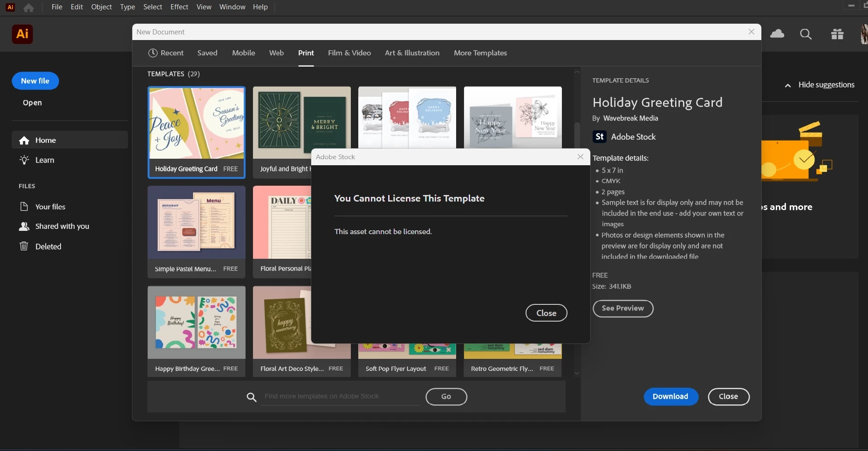Switch to the Web tab
This screenshot has width=868, height=451.
point(276,53)
